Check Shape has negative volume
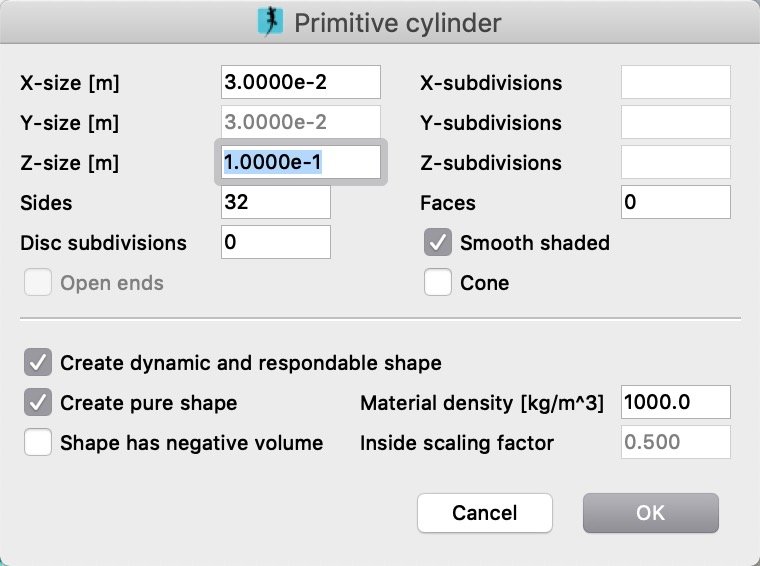 click(x=38, y=442)
